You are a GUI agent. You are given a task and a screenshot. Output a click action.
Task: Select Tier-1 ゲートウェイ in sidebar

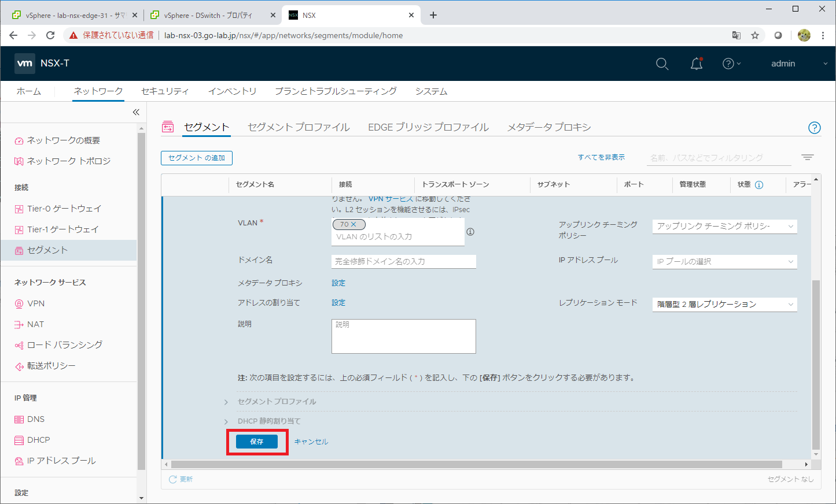pyautogui.click(x=62, y=229)
